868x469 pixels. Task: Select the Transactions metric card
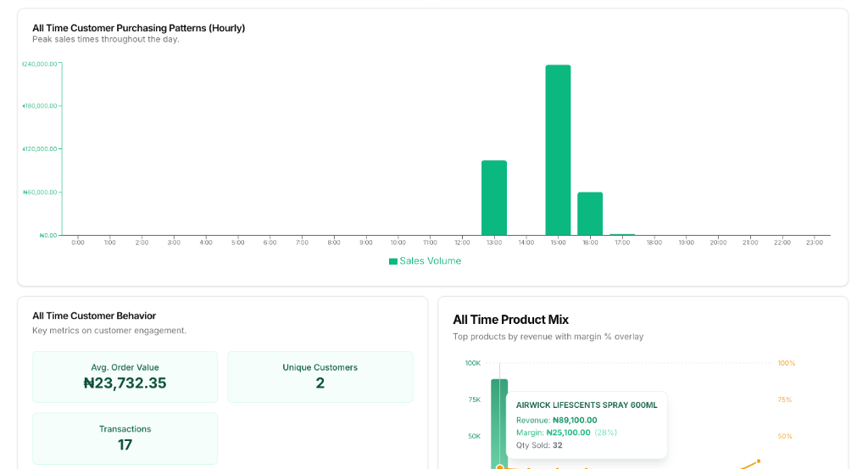pyautogui.click(x=125, y=438)
